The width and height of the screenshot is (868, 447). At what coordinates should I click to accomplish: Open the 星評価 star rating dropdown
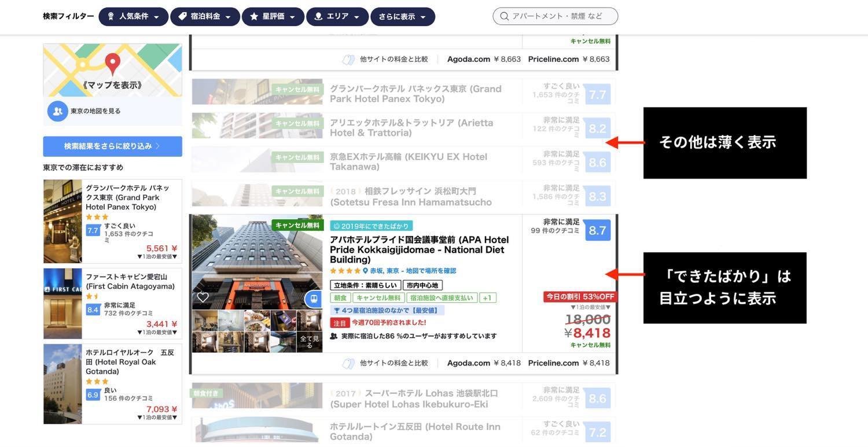pyautogui.click(x=273, y=17)
